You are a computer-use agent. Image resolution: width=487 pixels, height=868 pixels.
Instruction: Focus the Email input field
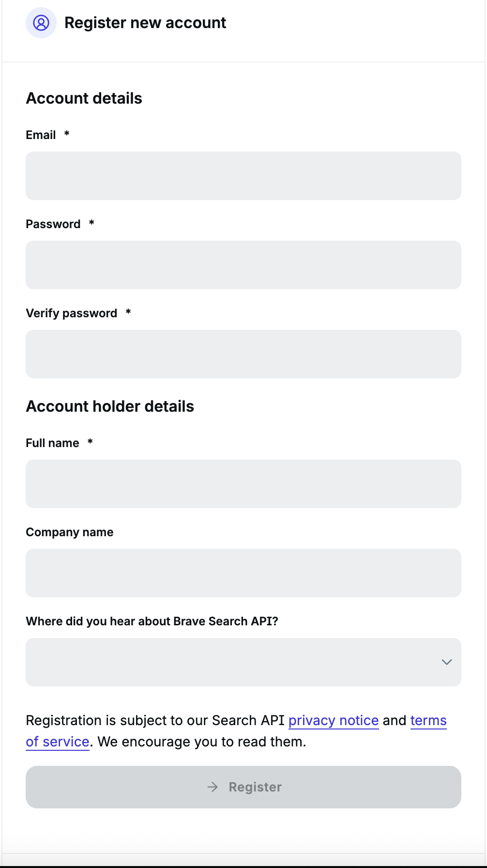pos(243,176)
